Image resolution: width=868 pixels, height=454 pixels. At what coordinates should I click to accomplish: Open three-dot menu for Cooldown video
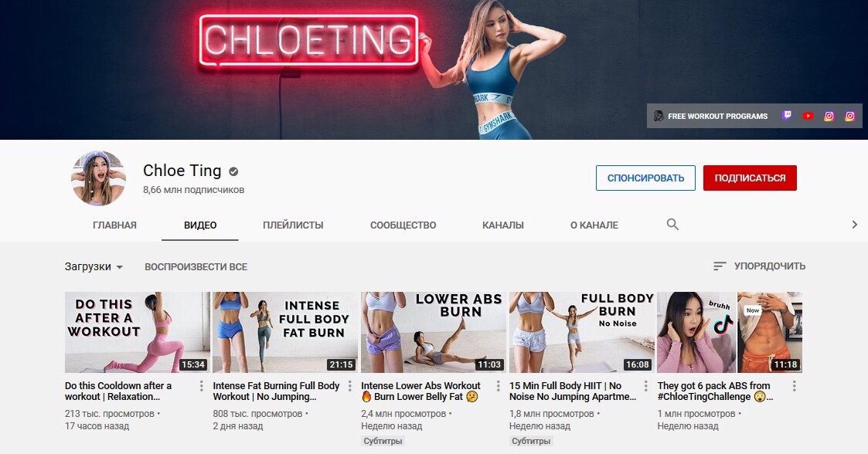[x=201, y=386]
